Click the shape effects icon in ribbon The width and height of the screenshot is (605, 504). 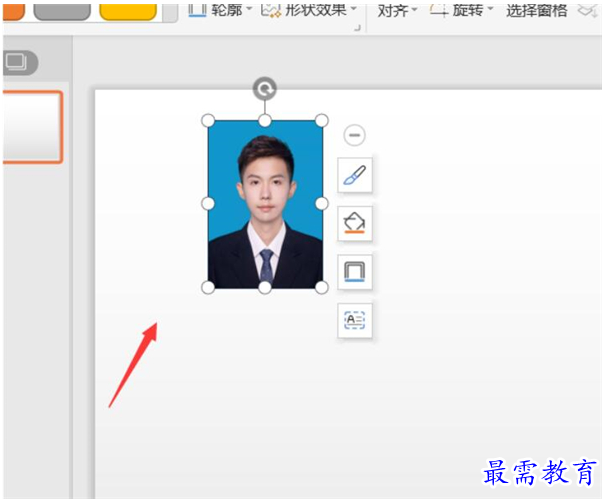pyautogui.click(x=271, y=10)
